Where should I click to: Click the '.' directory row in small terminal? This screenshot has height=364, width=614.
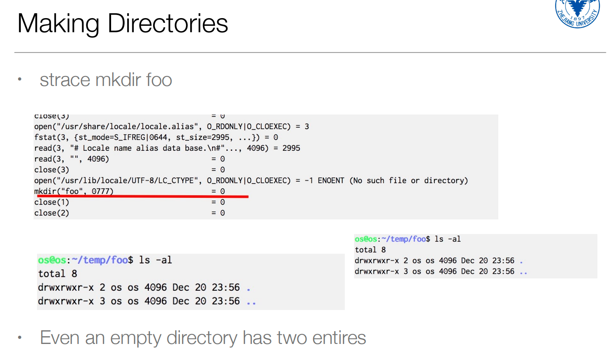[x=439, y=261]
